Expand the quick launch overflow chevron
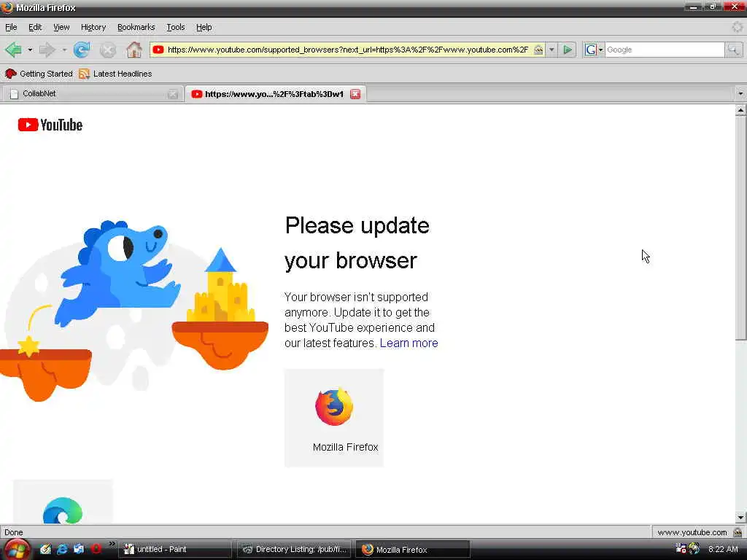The image size is (747, 560). pyautogui.click(x=112, y=544)
